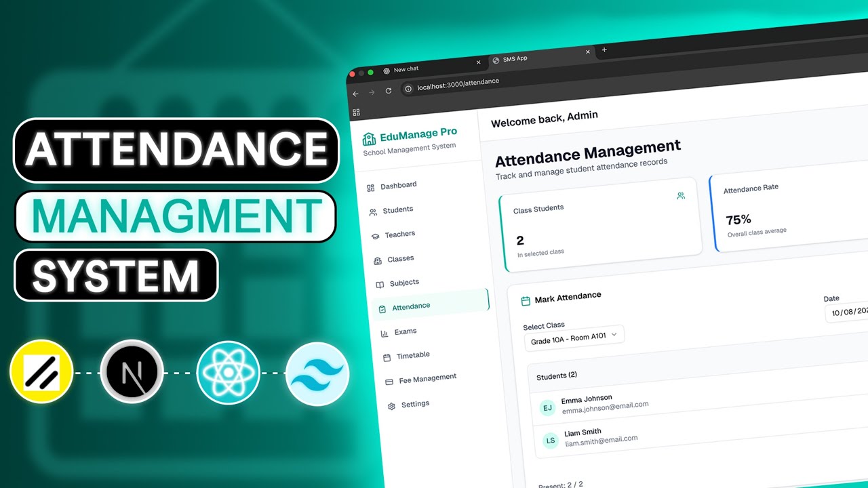The width and height of the screenshot is (868, 488).
Task: Click the browser forward arrow
Action: (372, 92)
